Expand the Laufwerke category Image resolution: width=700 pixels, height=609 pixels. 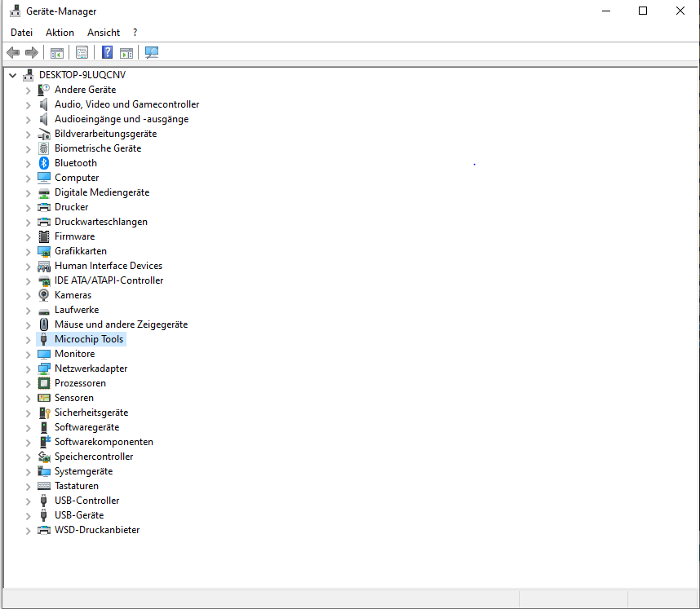[x=28, y=311]
